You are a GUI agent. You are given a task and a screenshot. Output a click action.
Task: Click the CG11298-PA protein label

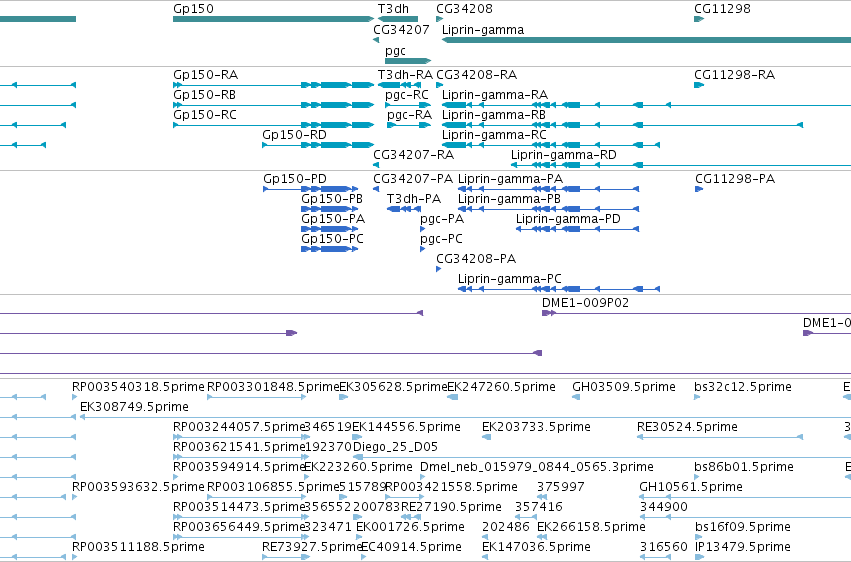pos(735,179)
